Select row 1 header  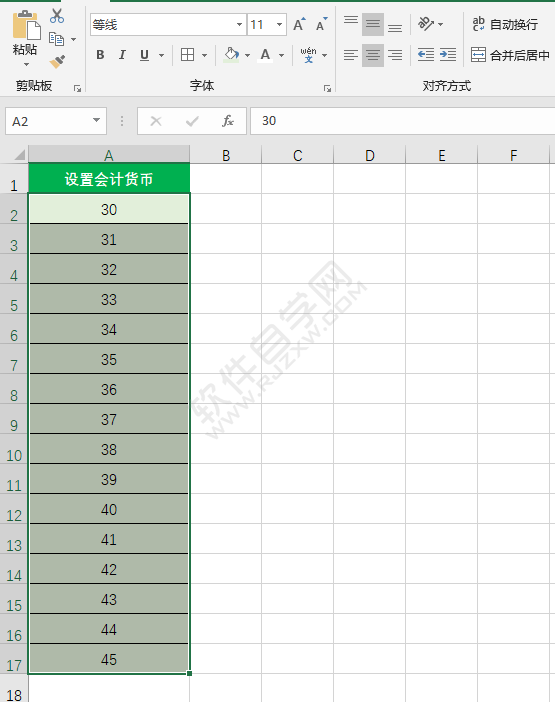tap(14, 179)
